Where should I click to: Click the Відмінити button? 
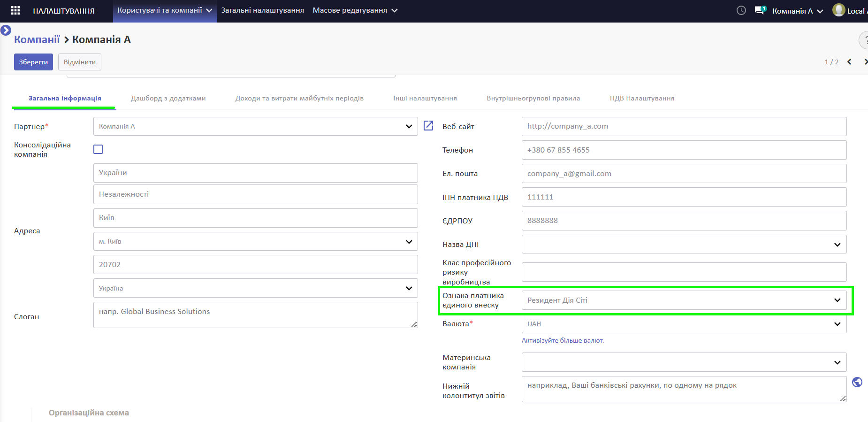[x=80, y=62]
